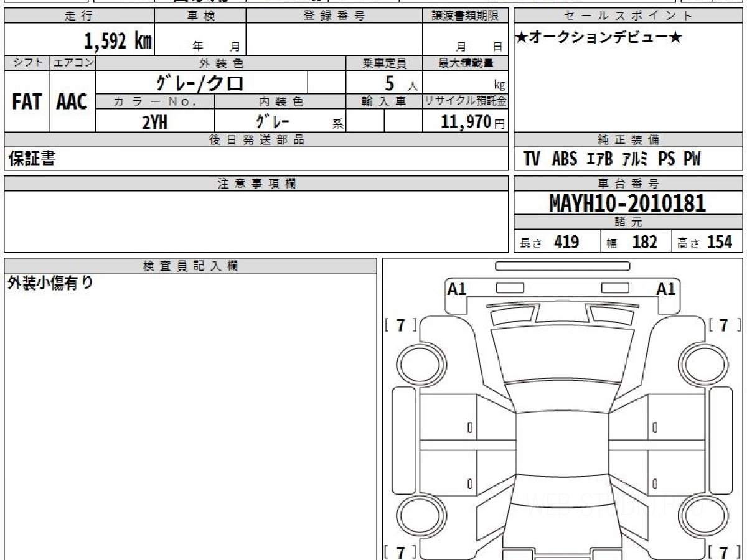747x560 pixels.
Task: Select the ABS equipment label
Action: pos(565,159)
